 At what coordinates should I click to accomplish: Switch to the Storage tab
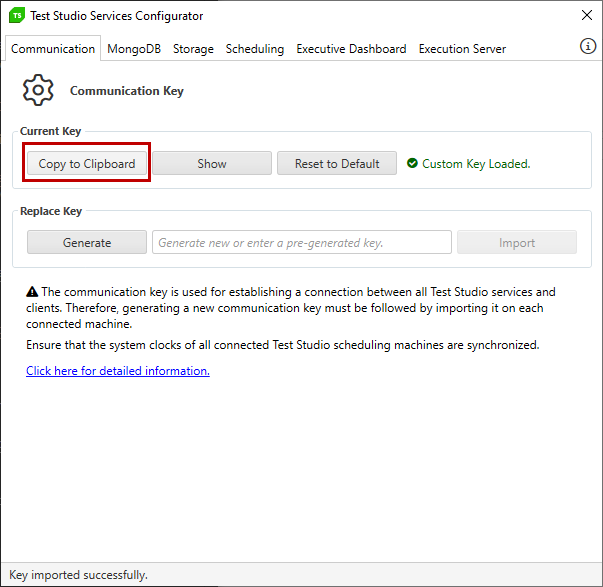(x=193, y=49)
